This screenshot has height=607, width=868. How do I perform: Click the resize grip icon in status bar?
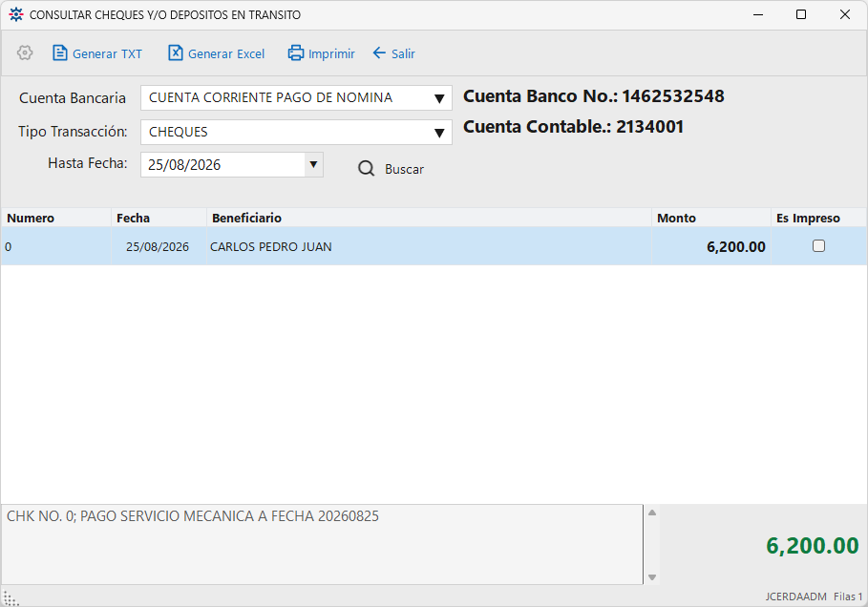click(11, 598)
